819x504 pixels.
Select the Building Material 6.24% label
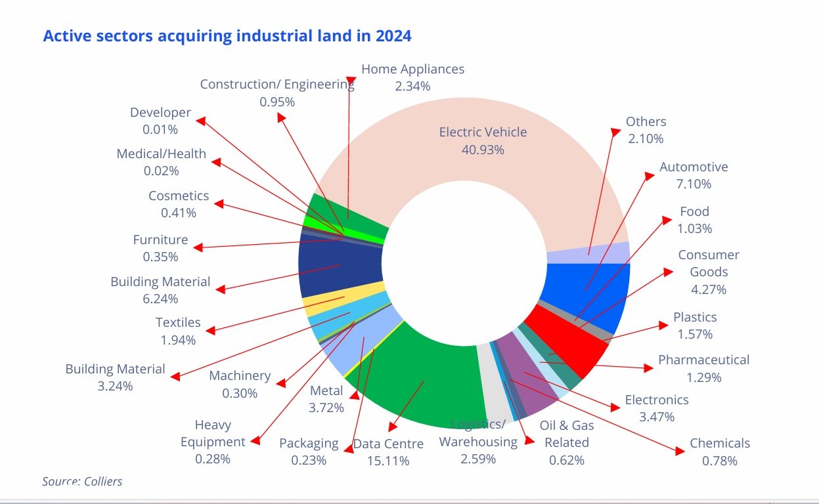[160, 290]
